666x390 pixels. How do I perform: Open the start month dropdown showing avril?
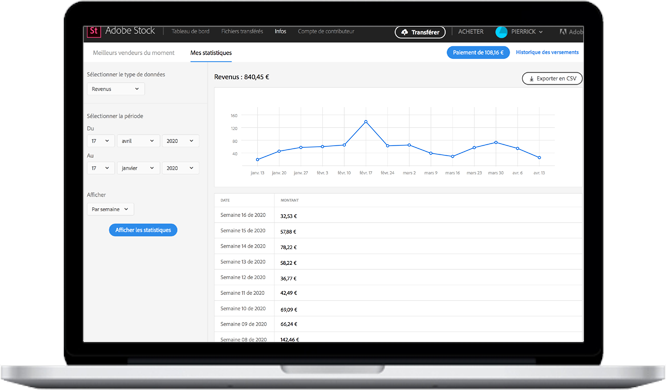tap(138, 141)
